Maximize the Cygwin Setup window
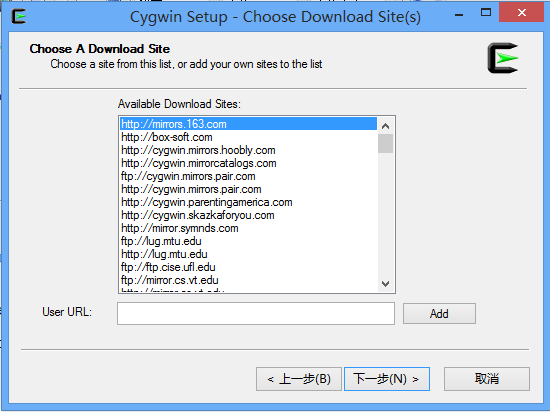 (486, 13)
